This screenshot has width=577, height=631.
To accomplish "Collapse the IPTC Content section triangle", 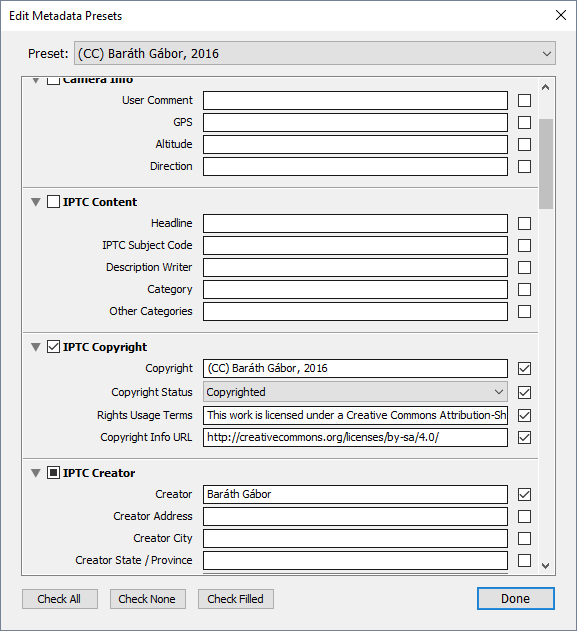I will 36,202.
